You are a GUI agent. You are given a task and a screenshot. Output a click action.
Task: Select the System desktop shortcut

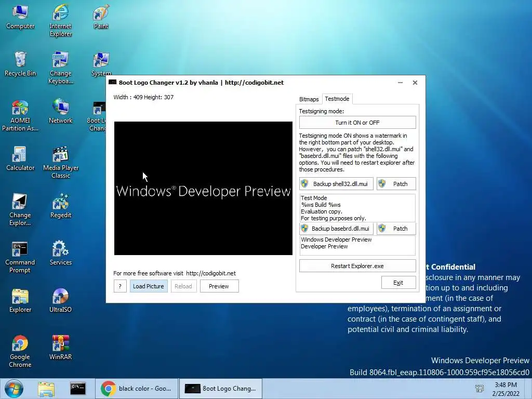pos(101,64)
